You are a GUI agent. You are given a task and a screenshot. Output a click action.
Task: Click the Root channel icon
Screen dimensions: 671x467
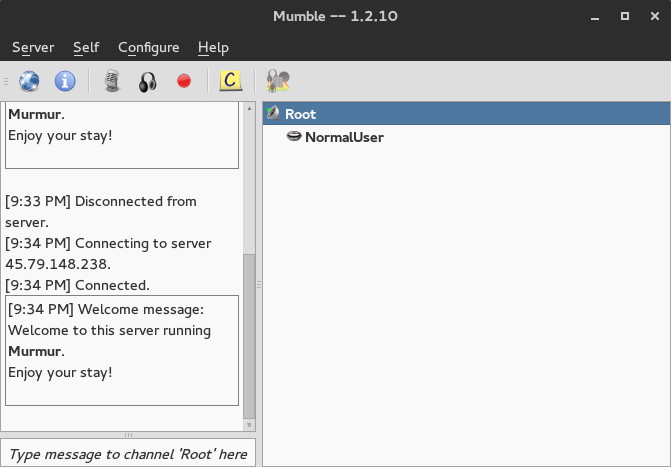273,114
